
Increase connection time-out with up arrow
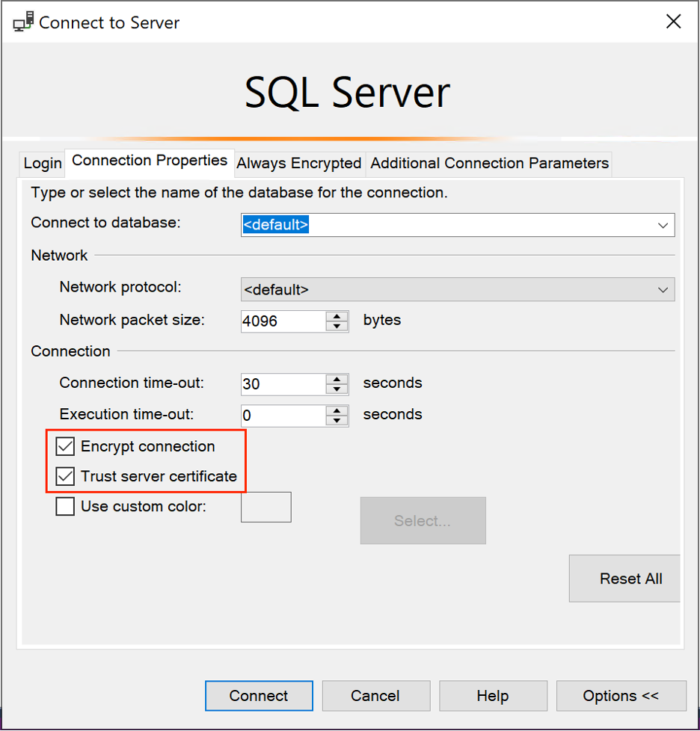point(337,379)
